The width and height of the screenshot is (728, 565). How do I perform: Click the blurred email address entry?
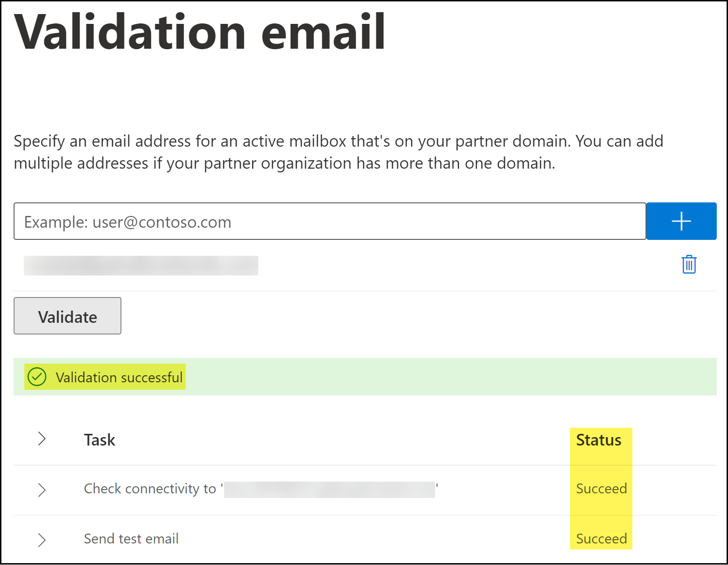click(141, 266)
